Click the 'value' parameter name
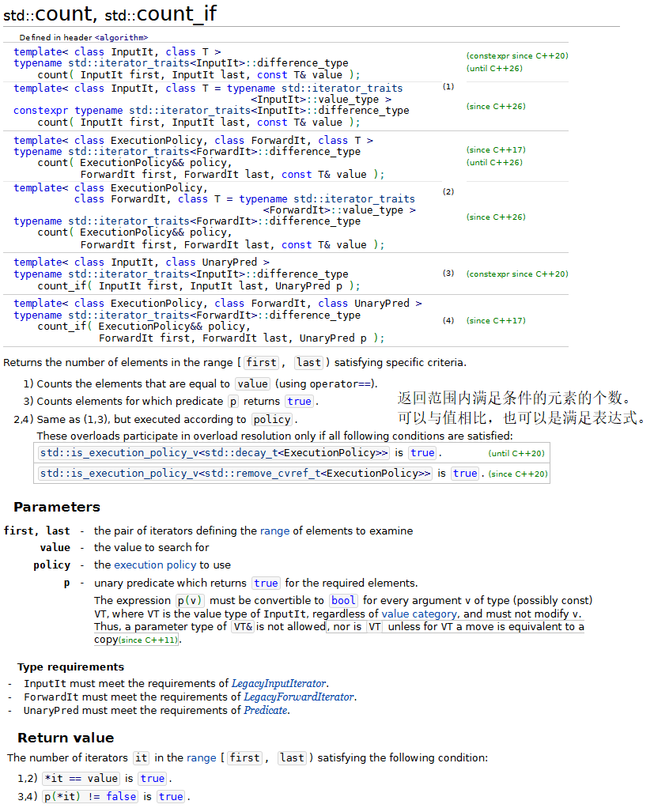This screenshot has width=654, height=812. tap(55, 548)
